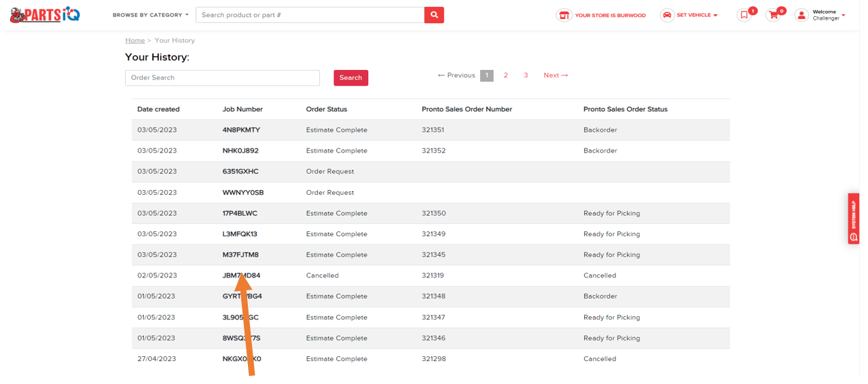Screen dimensions: 868x384
Task: Expand the Set Vehicle dropdown
Action: pyautogui.click(x=697, y=15)
